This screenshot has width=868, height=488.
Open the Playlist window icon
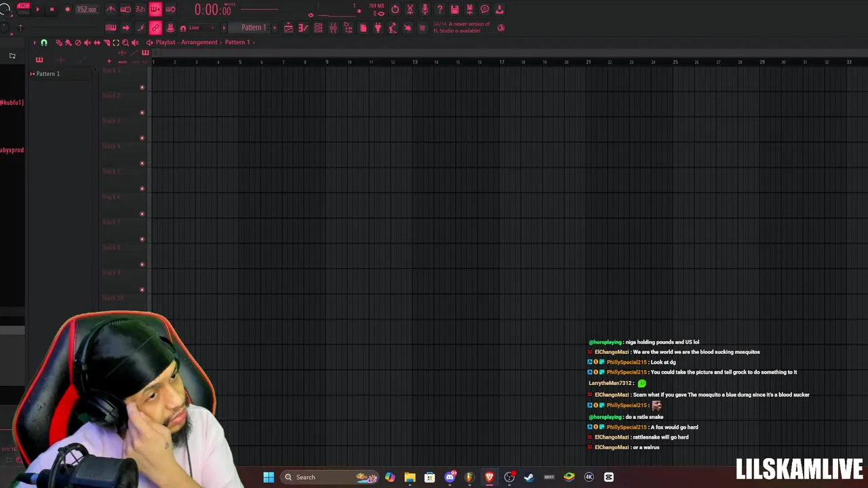(288, 28)
